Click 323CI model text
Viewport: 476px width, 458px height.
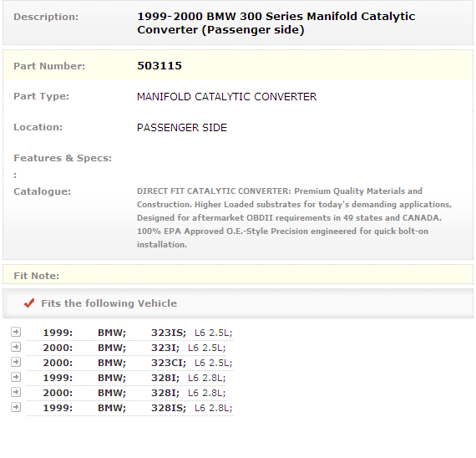coord(169,363)
